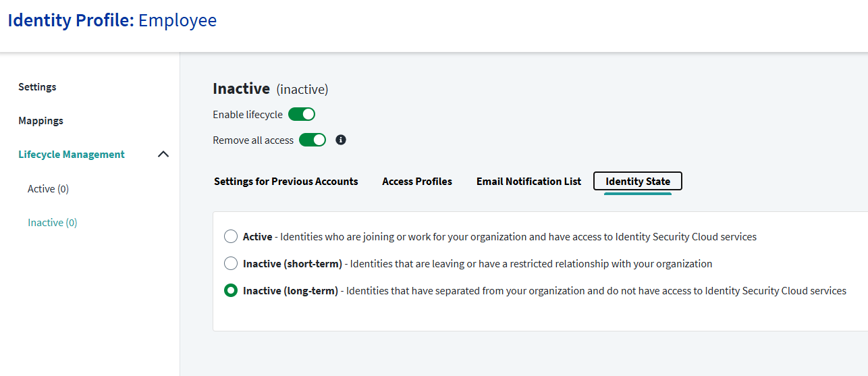This screenshot has width=868, height=376.
Task: Choose the Inactive (short-term) radio option
Action: tap(231, 263)
